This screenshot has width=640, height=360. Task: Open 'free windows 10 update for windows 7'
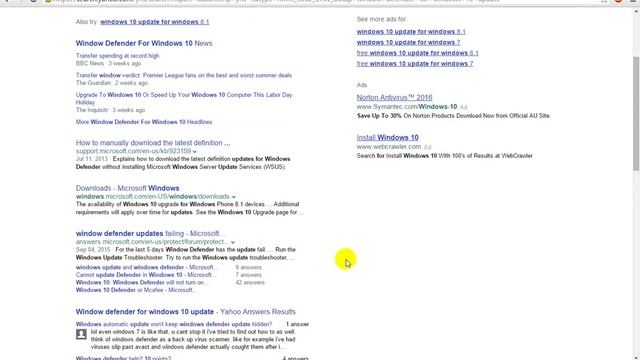415,63
